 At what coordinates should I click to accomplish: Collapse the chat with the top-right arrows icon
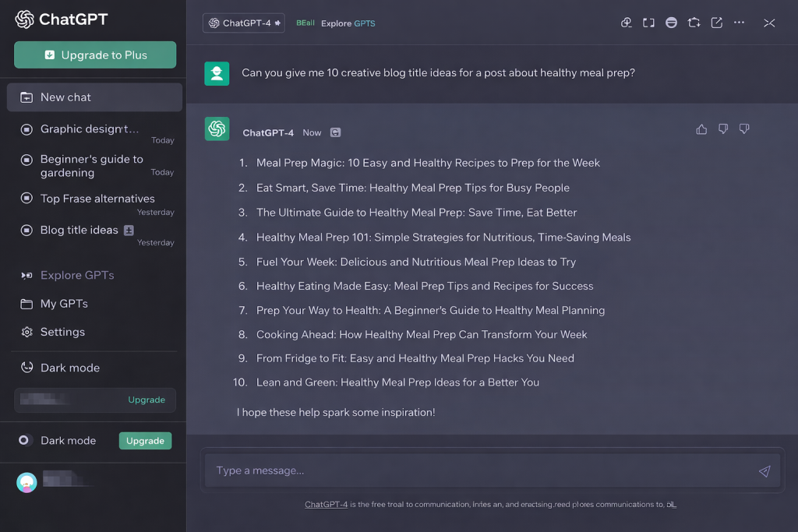coord(769,23)
